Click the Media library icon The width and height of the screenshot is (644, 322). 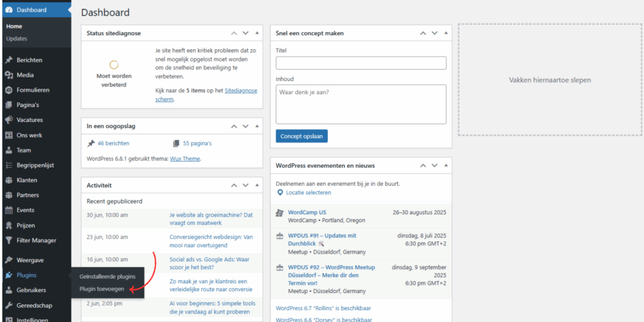[9, 75]
